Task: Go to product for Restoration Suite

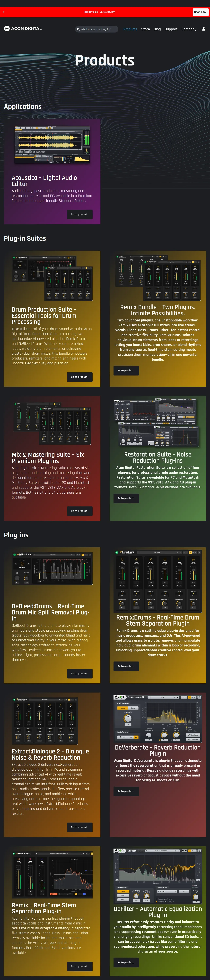Action: click(126, 498)
